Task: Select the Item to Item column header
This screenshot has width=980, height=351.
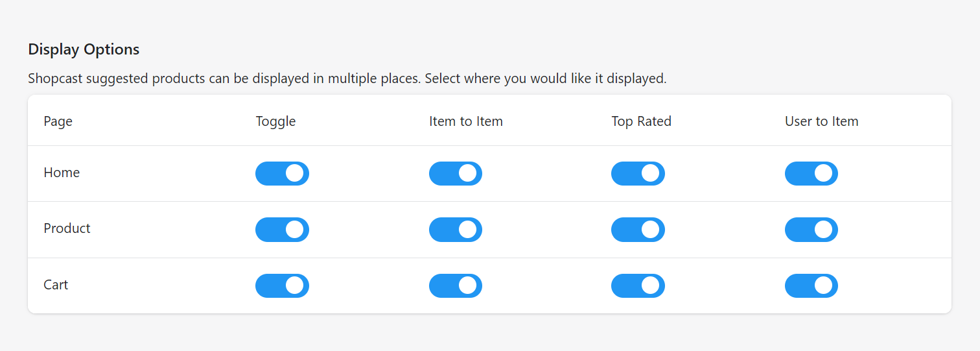Action: click(x=465, y=121)
